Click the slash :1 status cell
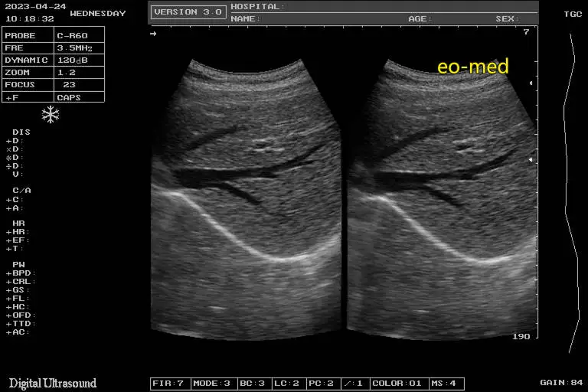Image resolution: width=588 pixels, height=392 pixels. coord(355,384)
